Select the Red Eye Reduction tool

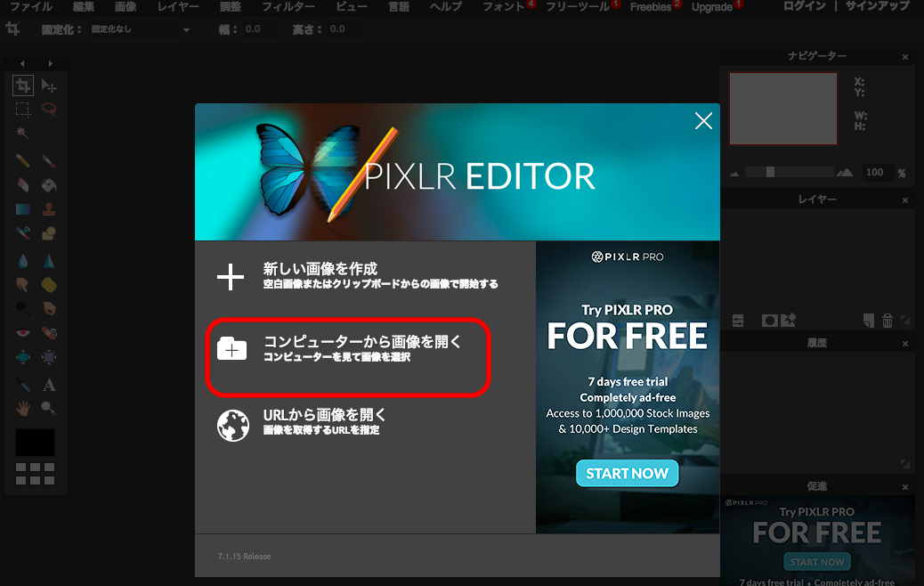(x=23, y=333)
